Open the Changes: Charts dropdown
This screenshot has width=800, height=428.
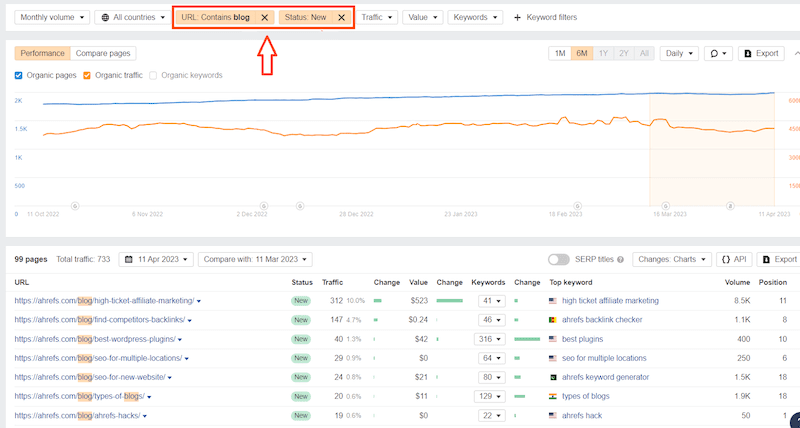pyautogui.click(x=671, y=259)
